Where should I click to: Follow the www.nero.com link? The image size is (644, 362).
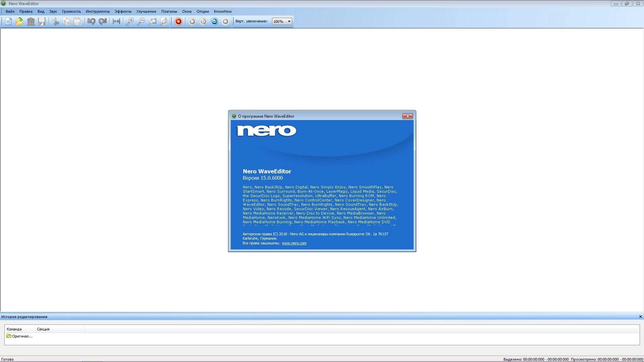pyautogui.click(x=294, y=243)
